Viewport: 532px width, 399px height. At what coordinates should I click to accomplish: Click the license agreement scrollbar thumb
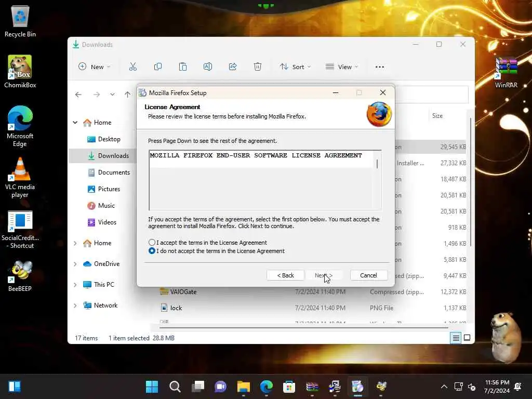click(x=377, y=164)
